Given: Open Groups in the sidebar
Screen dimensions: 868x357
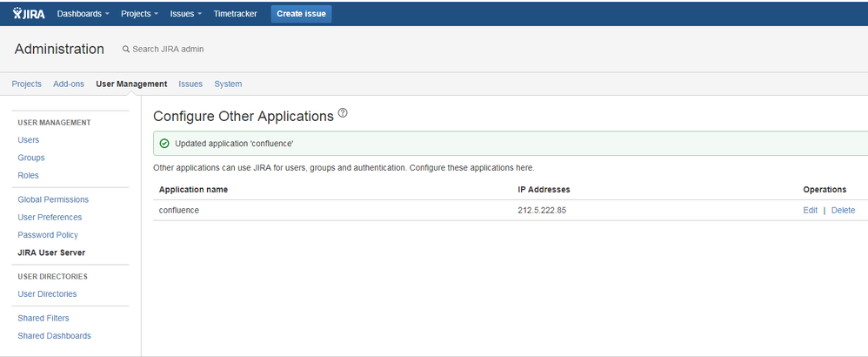Looking at the screenshot, I should tap(31, 158).
